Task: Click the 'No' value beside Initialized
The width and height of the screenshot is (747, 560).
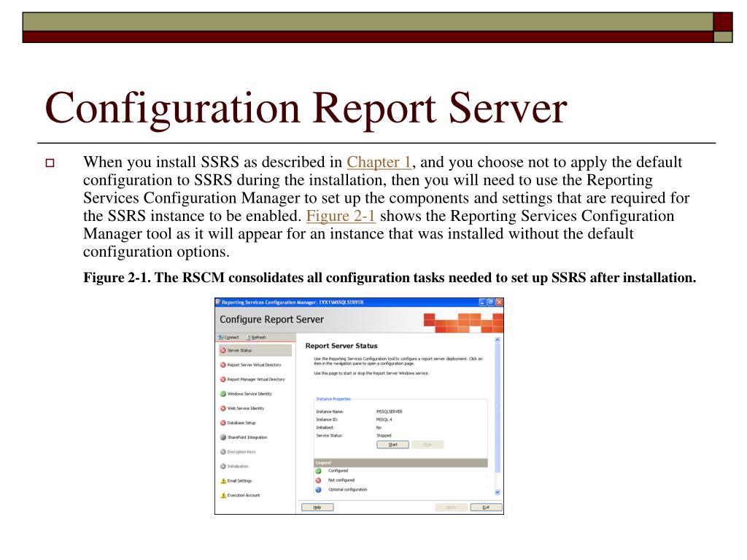Action: tap(379, 427)
